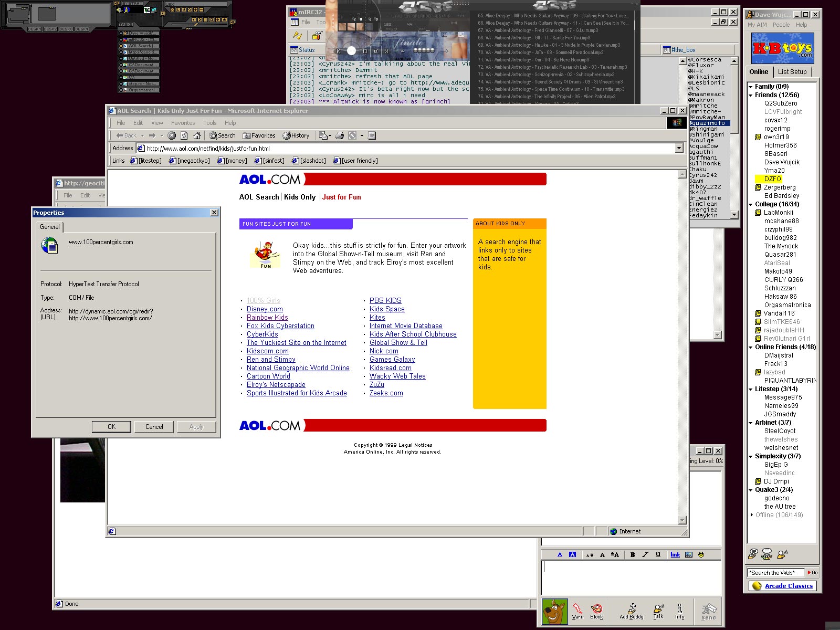
Task: Click the Scooby-Doo buddy icon
Action: [554, 612]
